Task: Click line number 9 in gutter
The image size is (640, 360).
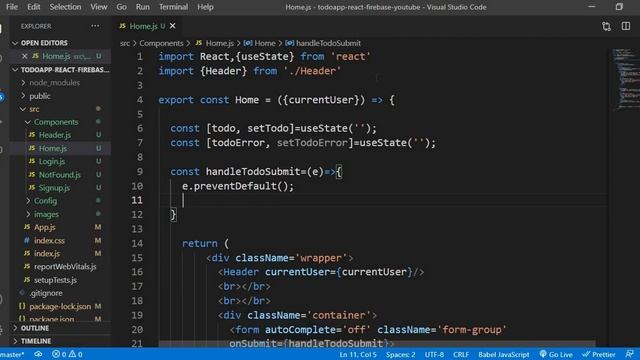Action: click(x=140, y=172)
